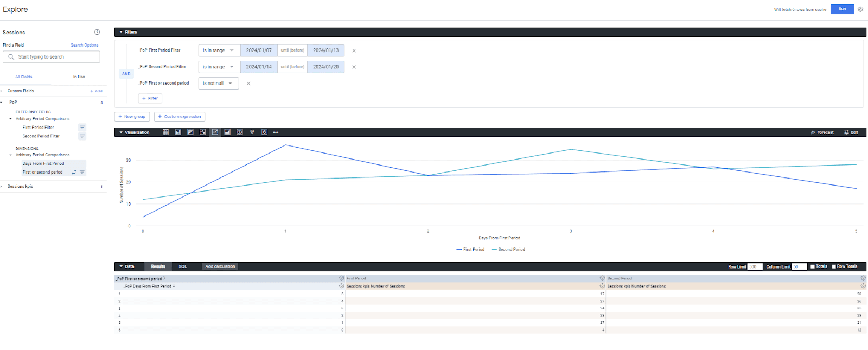The image size is (868, 350).
Task: Open gear for Second Period Number of Sessions
Action: (863, 286)
